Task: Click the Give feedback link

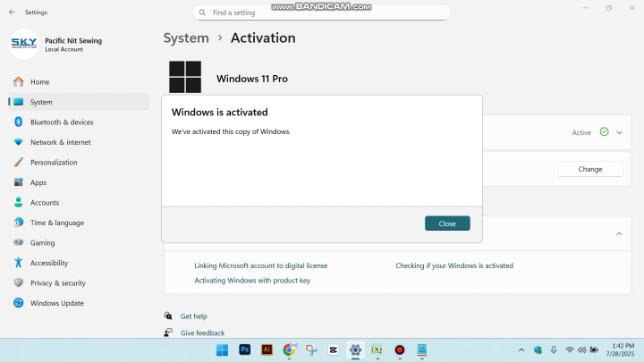Action: (202, 333)
